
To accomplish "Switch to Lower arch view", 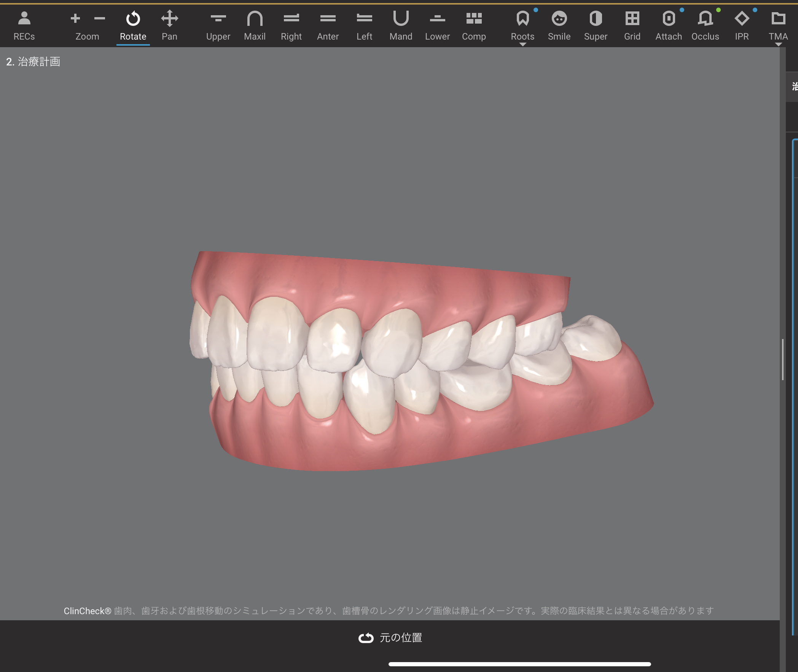I will point(437,25).
